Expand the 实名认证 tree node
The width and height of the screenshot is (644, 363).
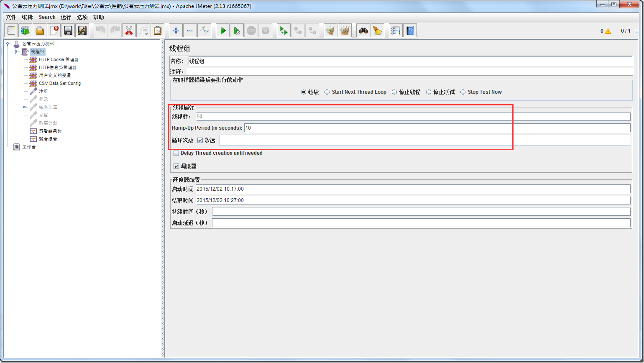point(25,107)
